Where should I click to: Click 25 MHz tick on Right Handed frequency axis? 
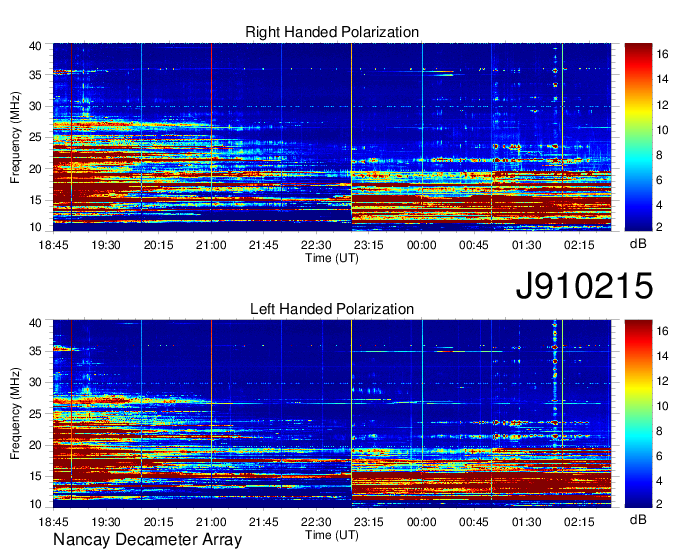pyautogui.click(x=35, y=137)
